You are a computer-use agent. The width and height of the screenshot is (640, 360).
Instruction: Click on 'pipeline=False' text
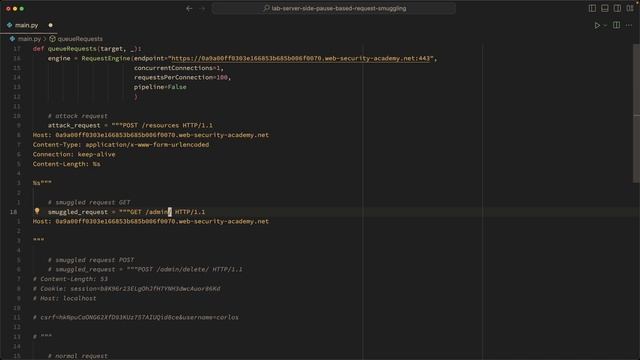point(160,87)
